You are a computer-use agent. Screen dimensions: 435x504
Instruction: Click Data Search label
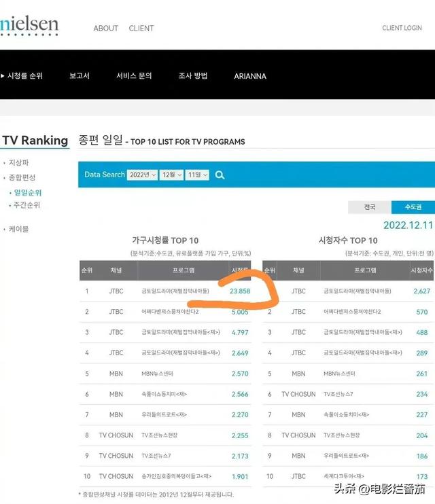coord(105,175)
